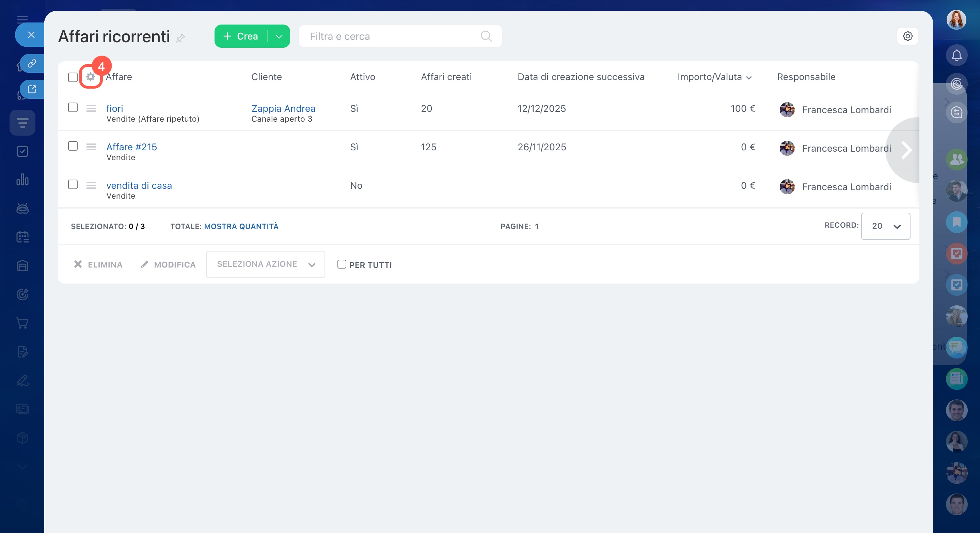980x533 pixels.
Task: Open the page settings gear at top right
Action: (x=907, y=36)
